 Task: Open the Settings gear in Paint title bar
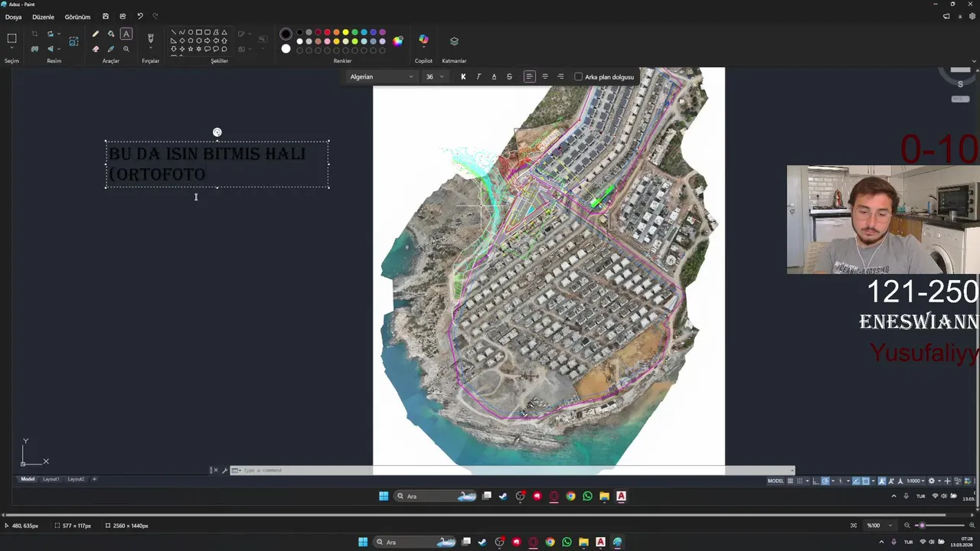[972, 16]
